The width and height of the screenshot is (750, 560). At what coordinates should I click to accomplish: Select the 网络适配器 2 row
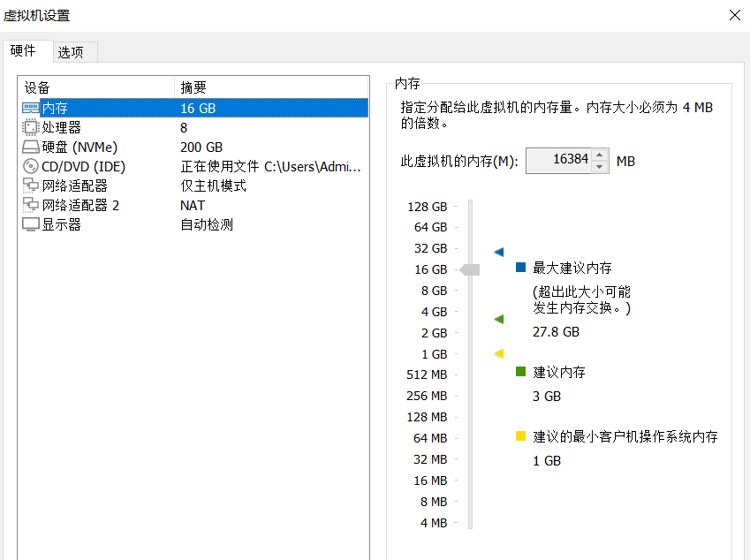[195, 205]
